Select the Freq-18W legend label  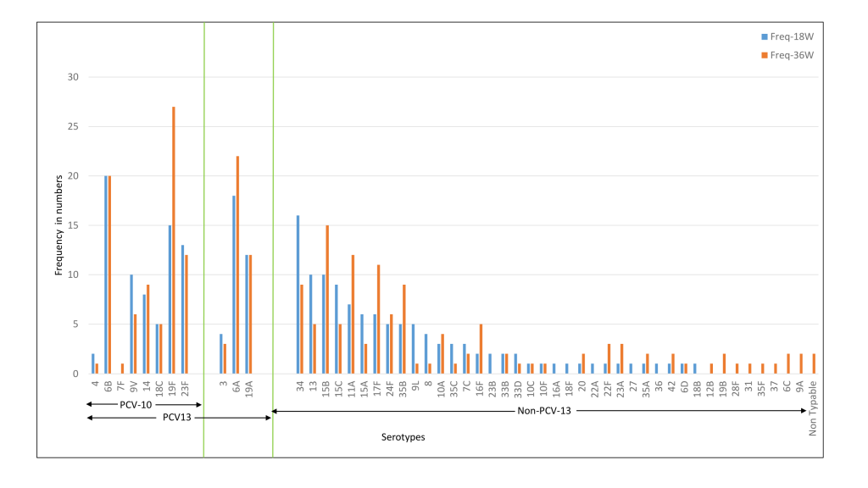tap(793, 36)
